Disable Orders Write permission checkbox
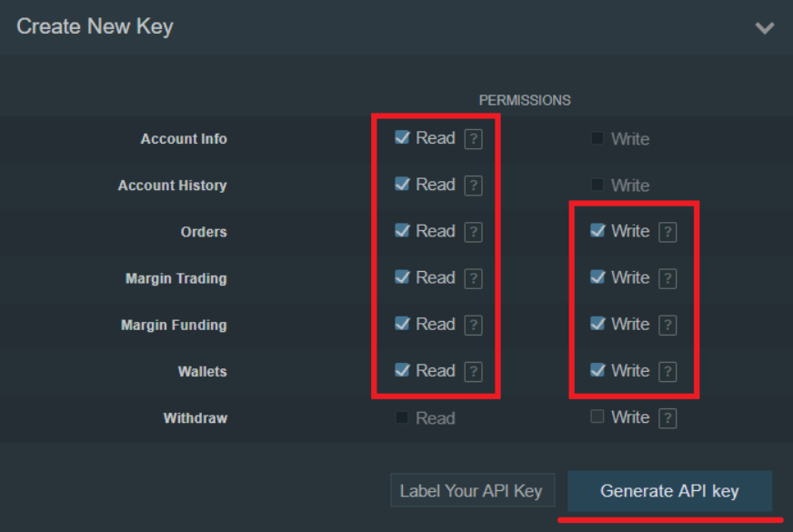The image size is (793, 532). (597, 231)
